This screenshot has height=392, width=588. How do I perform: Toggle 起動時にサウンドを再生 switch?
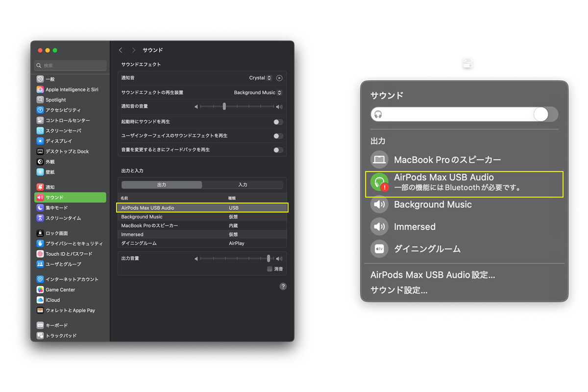pyautogui.click(x=278, y=122)
